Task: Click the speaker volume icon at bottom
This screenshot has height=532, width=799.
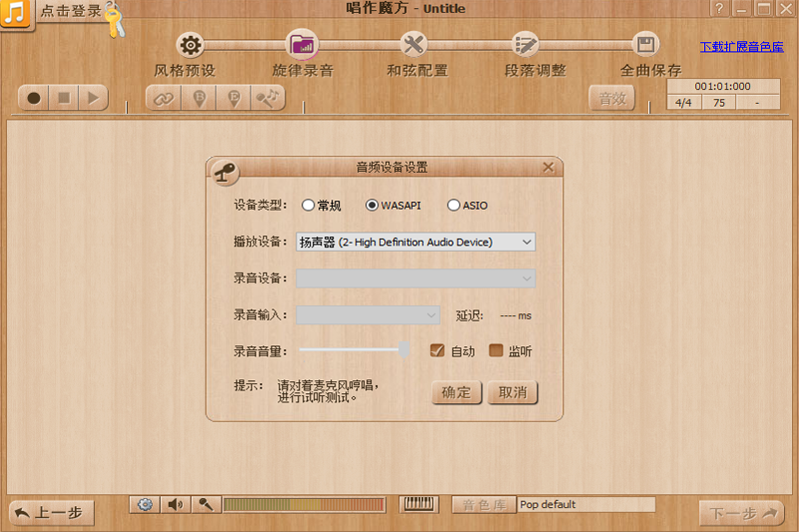Action: 175,505
